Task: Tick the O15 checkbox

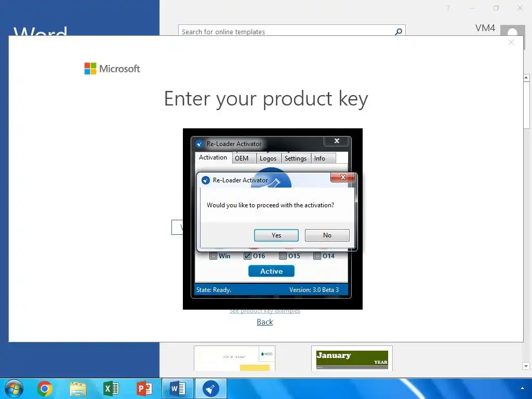Action: [283, 256]
